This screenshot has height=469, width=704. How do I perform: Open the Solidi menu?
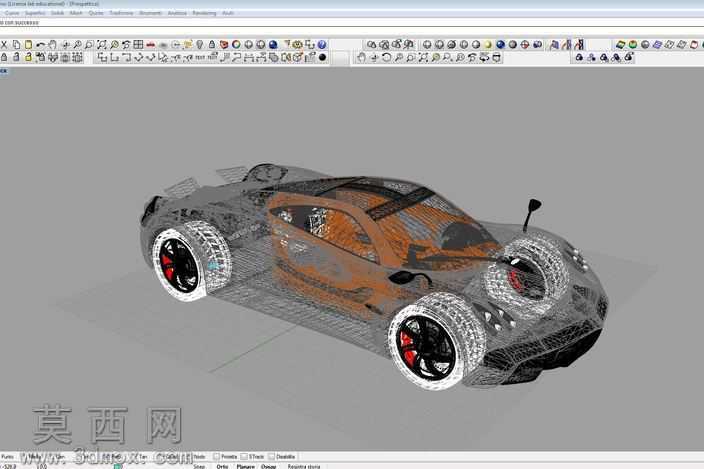[57, 13]
